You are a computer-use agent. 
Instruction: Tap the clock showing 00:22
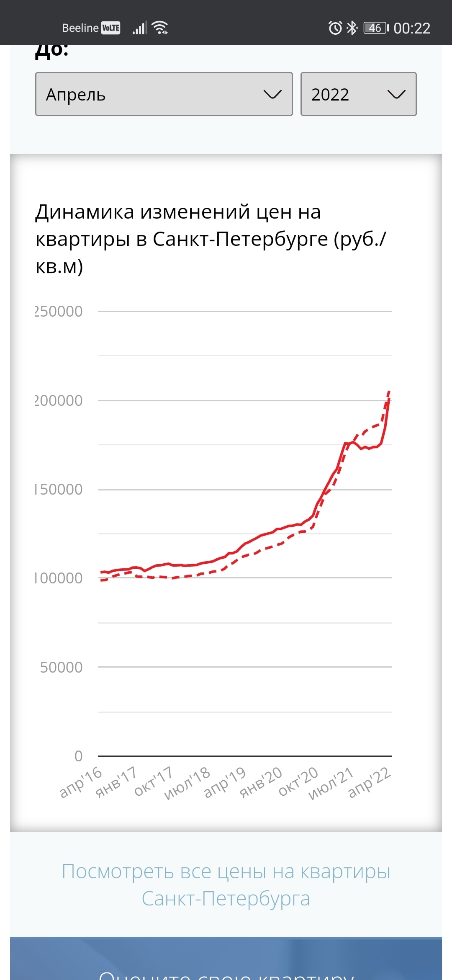point(412,28)
